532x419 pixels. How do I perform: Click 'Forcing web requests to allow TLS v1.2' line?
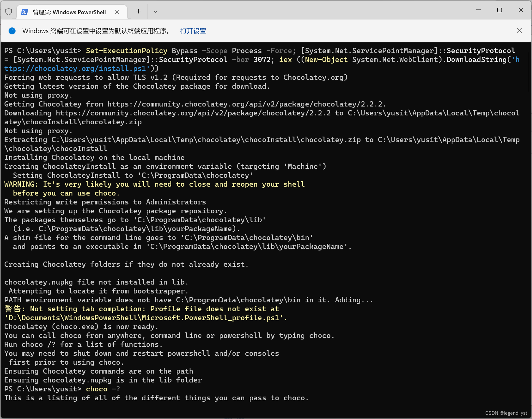click(176, 77)
